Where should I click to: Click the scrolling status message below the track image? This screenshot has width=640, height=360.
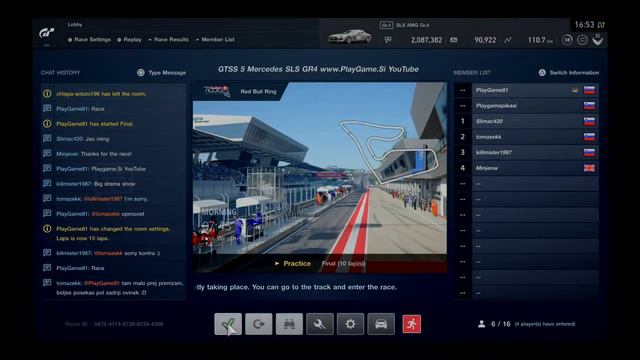pos(296,287)
